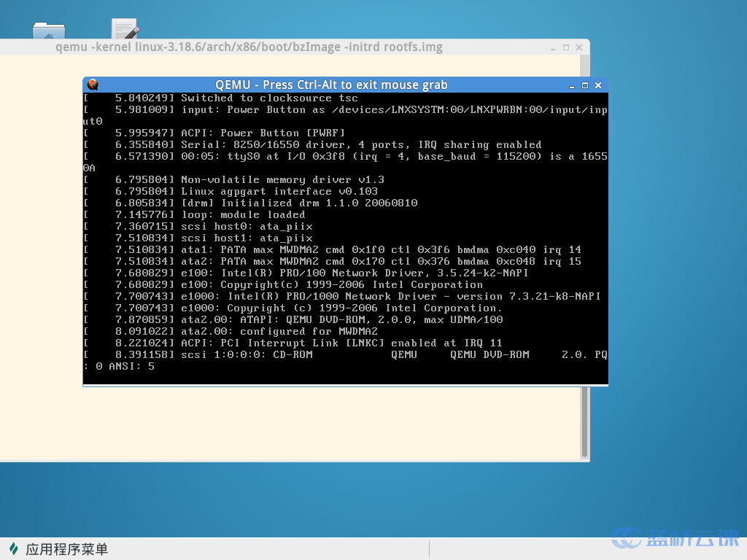Click the 'loop: module loaded' line
747x560 pixels.
pos(194,215)
